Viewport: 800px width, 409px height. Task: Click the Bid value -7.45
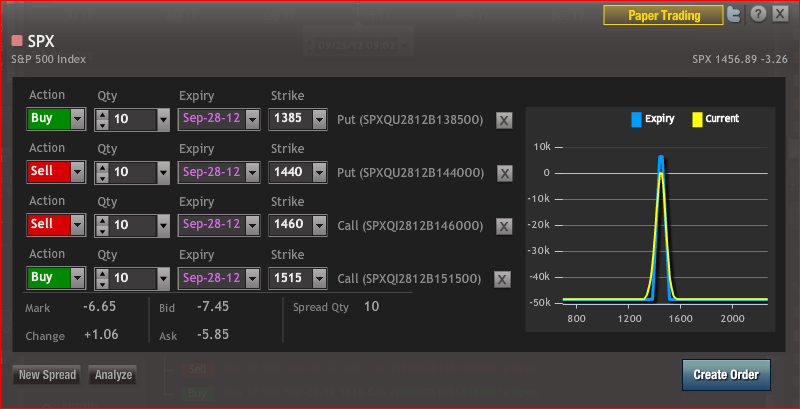point(213,306)
